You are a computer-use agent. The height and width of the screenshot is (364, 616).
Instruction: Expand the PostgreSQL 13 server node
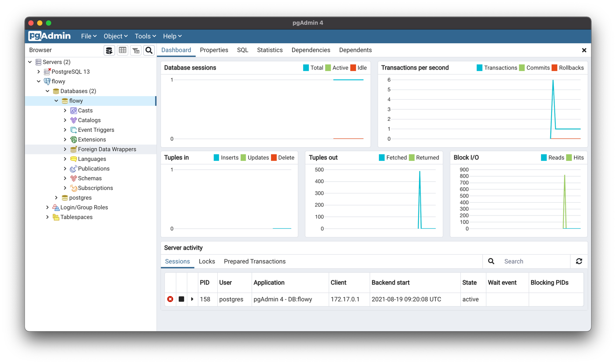(x=39, y=72)
